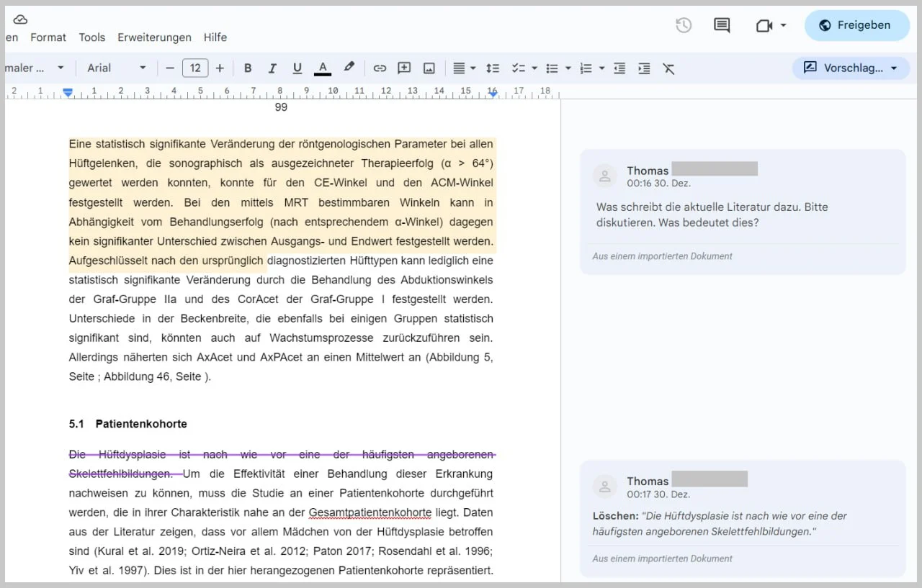
Task: Add a new comment
Action: (x=403, y=68)
